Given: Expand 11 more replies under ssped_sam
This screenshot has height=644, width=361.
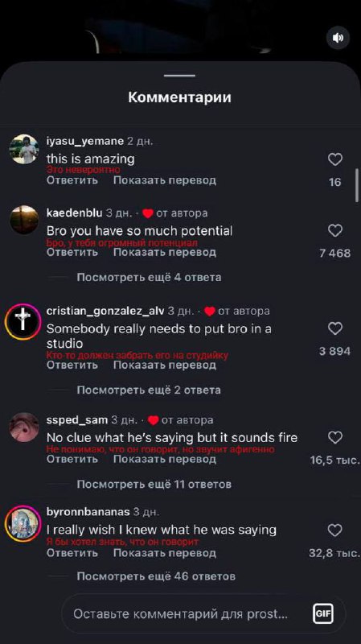Looking at the screenshot, I should tap(154, 485).
